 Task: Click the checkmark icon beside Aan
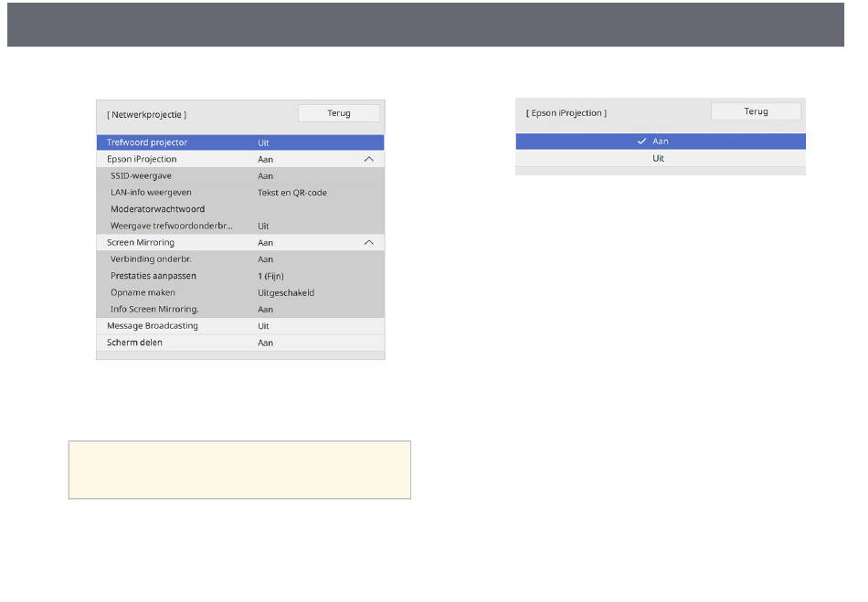tap(642, 142)
